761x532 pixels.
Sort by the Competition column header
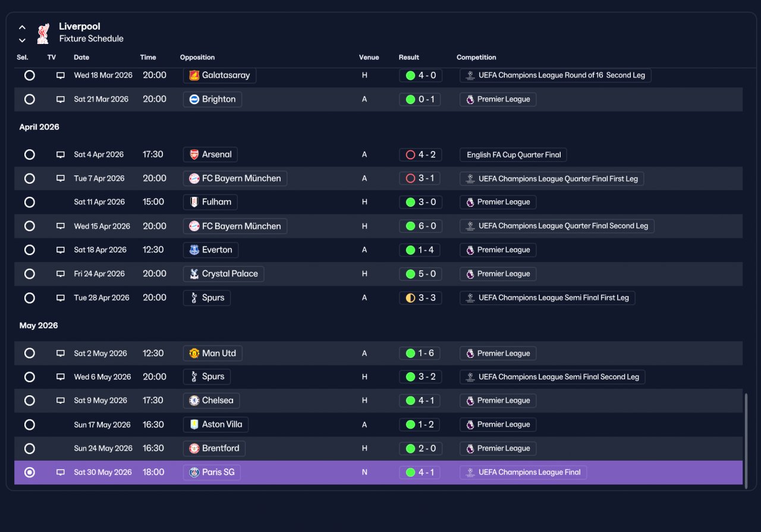click(476, 58)
